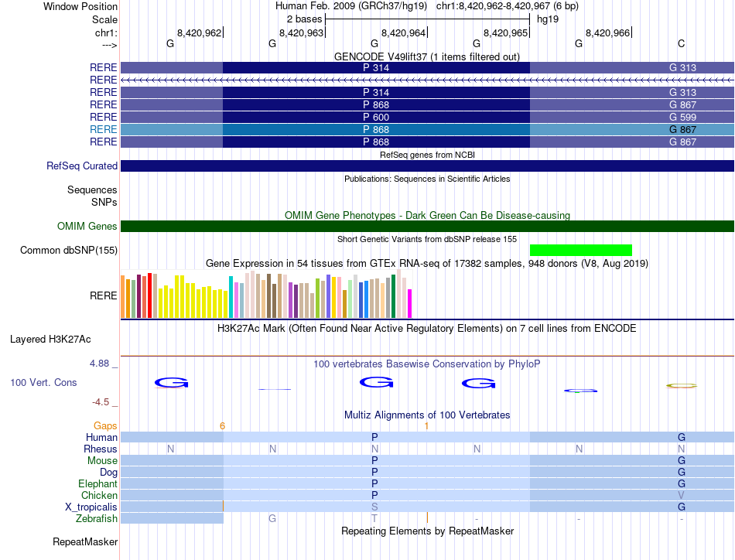Screen dimensions: 735x560
Task: Click the PhyloP Basewise Conservation title
Action: (x=426, y=364)
